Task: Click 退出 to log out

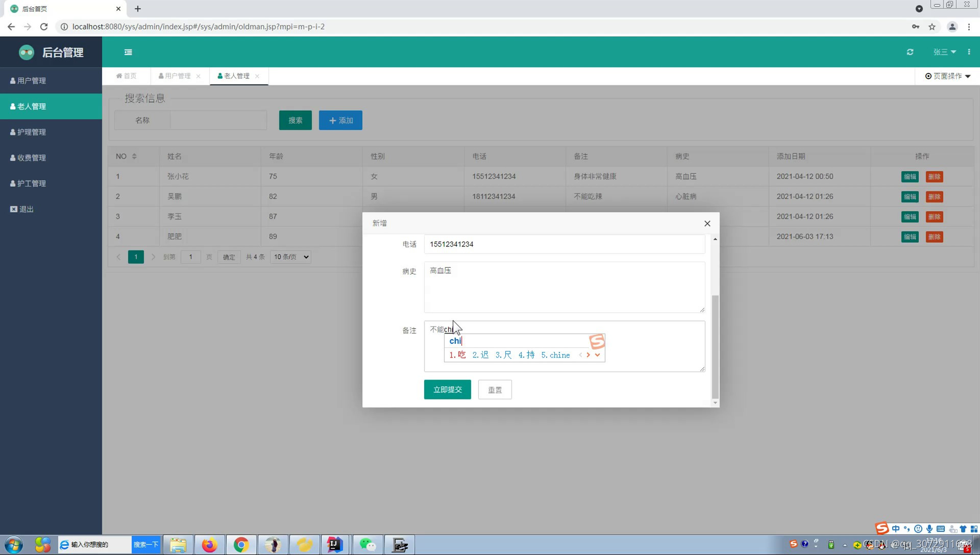Action: (x=51, y=209)
